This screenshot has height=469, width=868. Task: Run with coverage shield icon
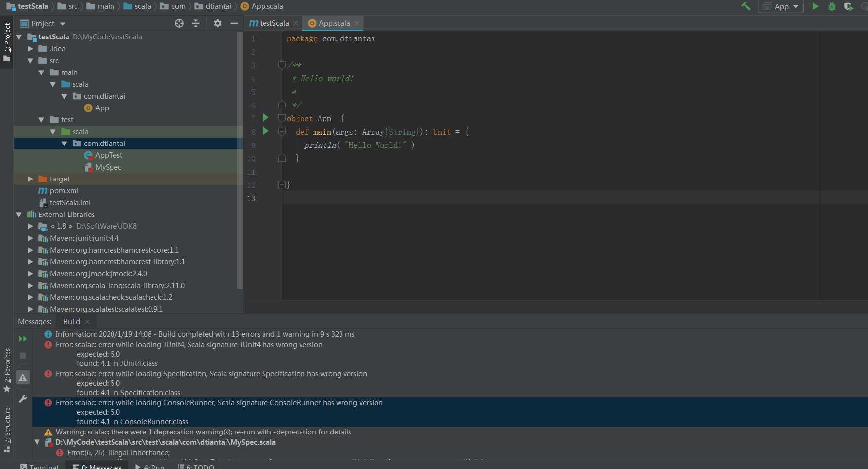click(848, 6)
